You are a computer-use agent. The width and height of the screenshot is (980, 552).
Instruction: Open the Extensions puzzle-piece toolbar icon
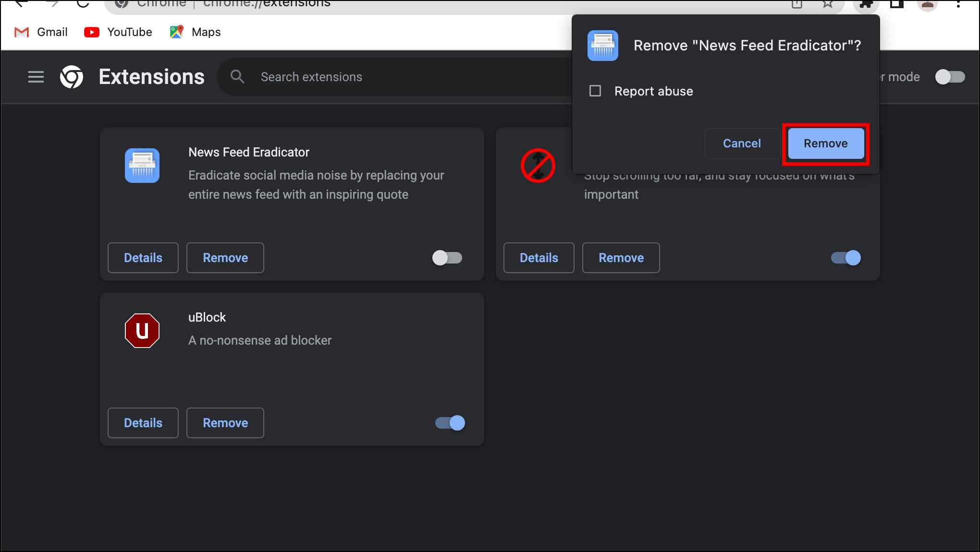[x=866, y=4]
